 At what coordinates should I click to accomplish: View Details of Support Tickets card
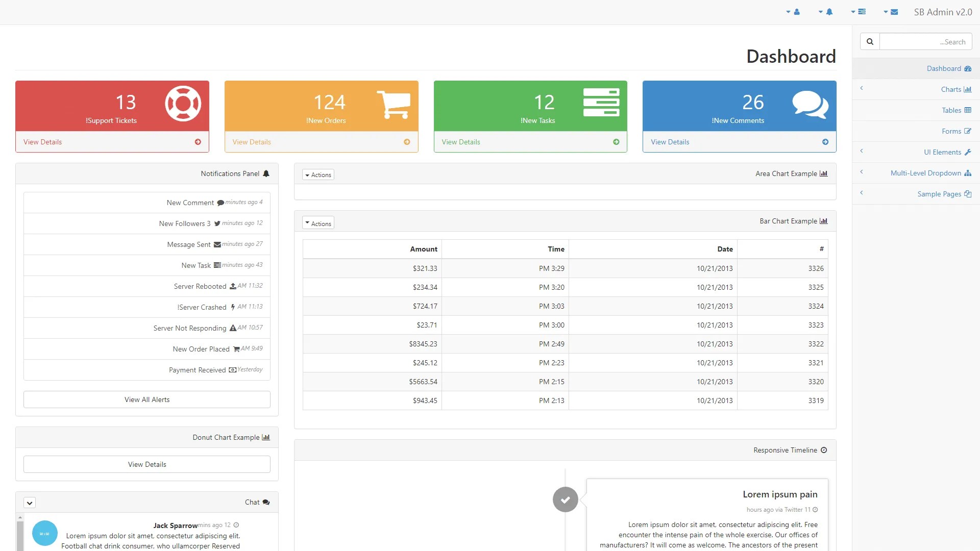click(42, 142)
